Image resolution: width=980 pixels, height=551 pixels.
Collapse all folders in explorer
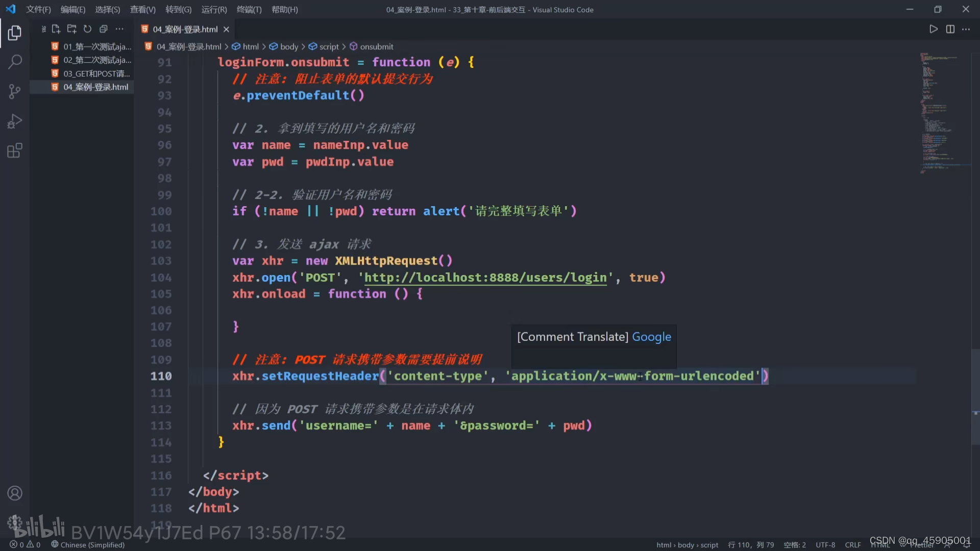(104, 29)
